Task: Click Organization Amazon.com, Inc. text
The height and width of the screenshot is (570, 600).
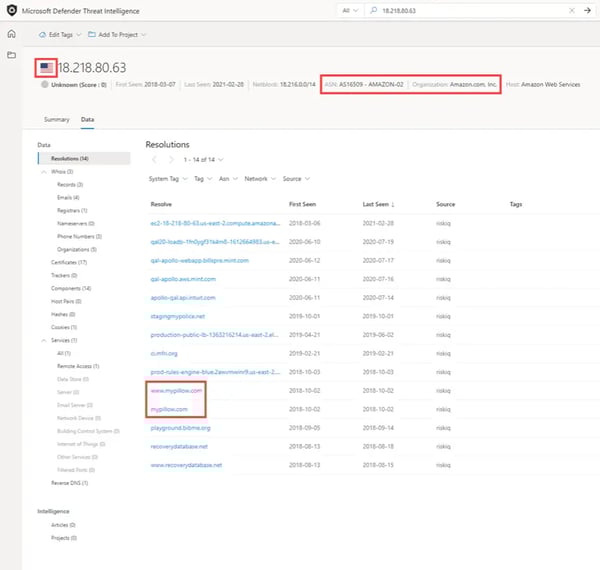Action: [455, 85]
